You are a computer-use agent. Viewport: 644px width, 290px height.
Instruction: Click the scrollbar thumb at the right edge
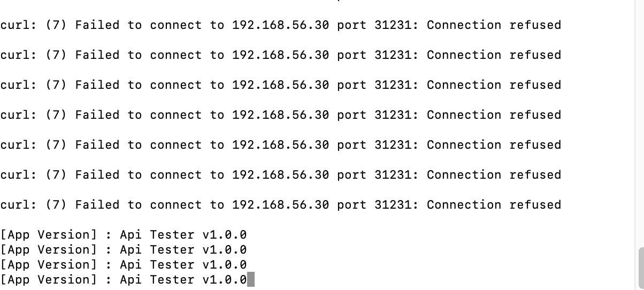pyautogui.click(x=641, y=269)
